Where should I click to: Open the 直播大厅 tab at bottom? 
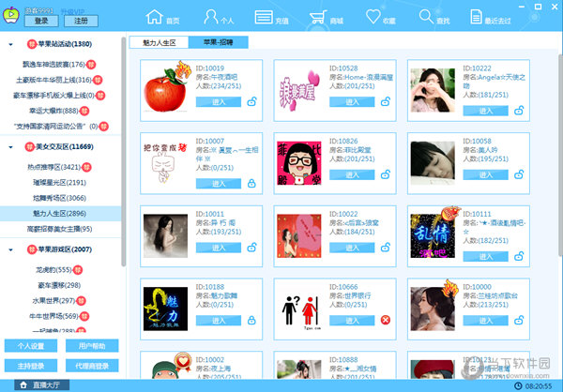(41, 385)
